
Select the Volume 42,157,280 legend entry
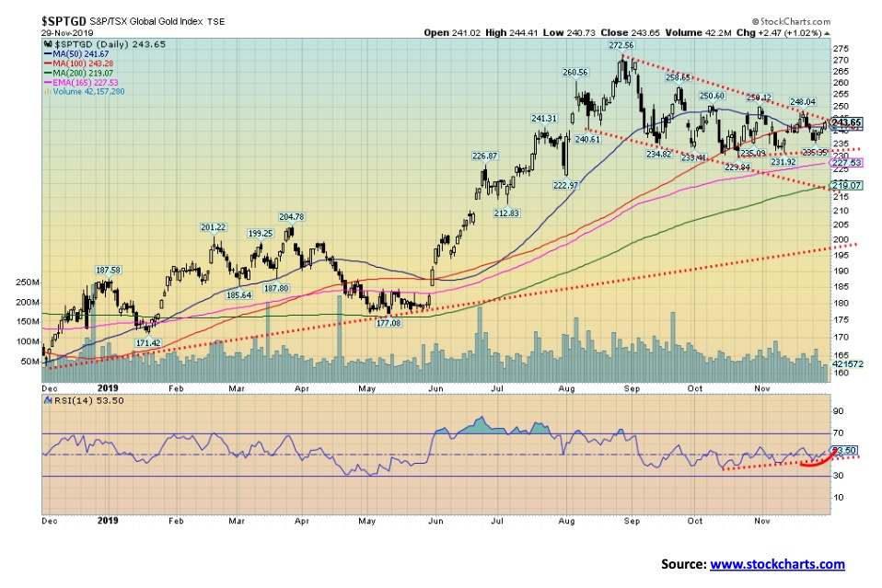point(85,92)
